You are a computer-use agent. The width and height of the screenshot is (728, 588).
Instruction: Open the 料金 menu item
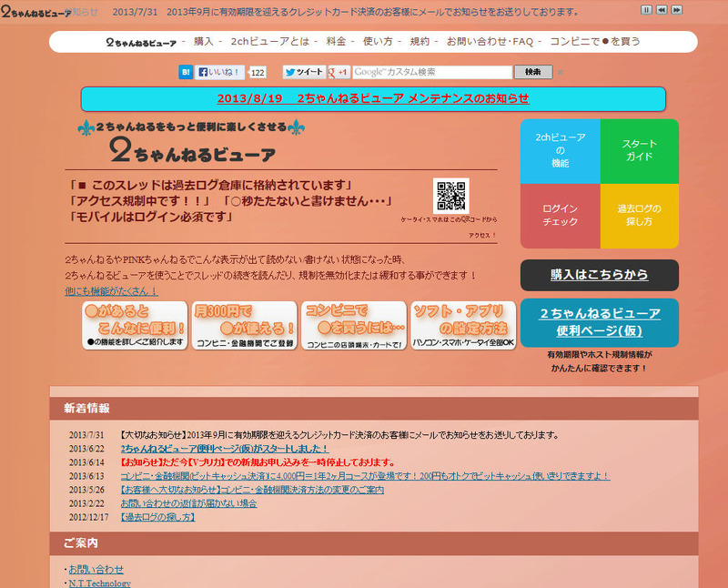(x=336, y=42)
